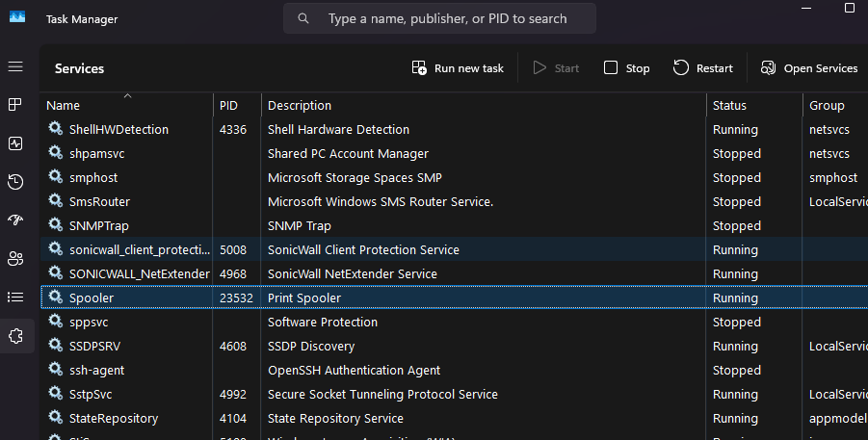Select the ShellHWDetection service name

click(118, 130)
